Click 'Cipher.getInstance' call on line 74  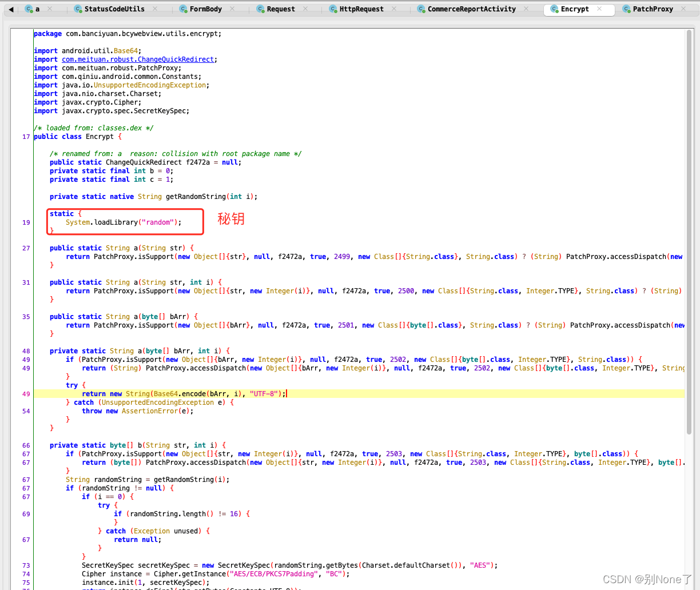(190, 574)
